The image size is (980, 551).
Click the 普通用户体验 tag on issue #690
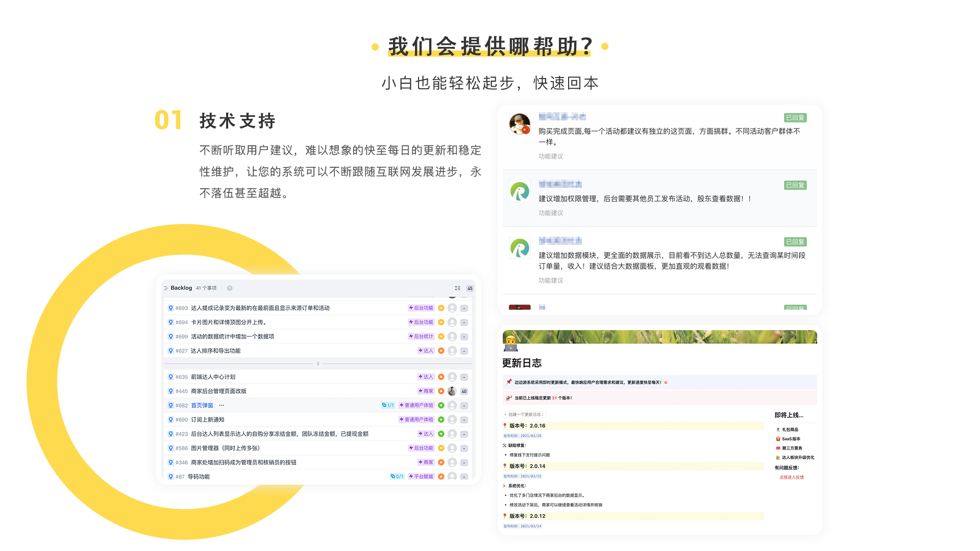(416, 420)
